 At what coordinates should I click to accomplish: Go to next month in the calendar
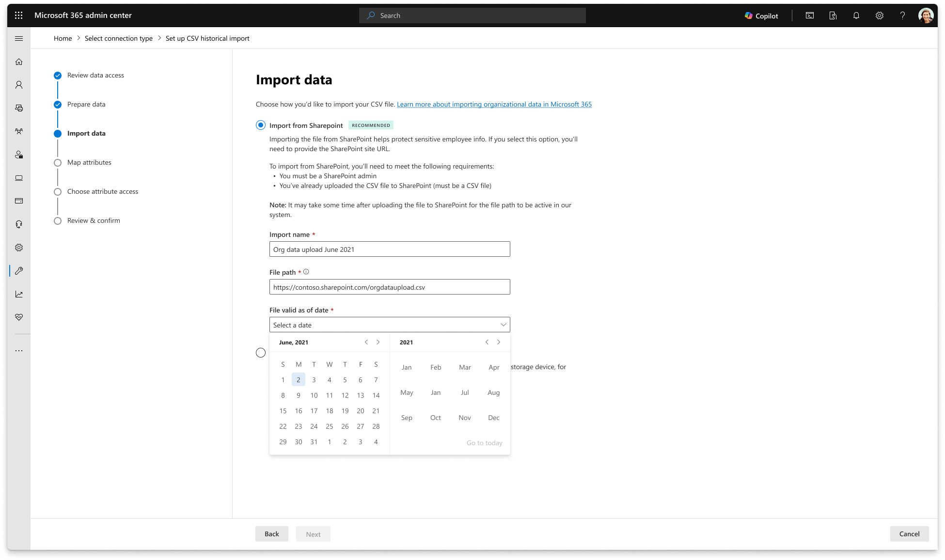(x=378, y=342)
